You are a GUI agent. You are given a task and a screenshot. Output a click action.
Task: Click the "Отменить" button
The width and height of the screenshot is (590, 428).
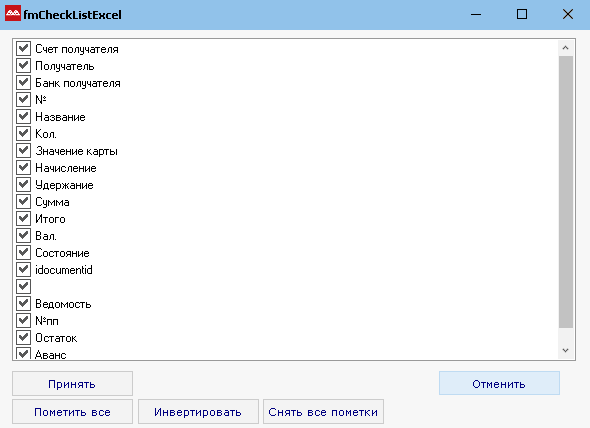[499, 383]
